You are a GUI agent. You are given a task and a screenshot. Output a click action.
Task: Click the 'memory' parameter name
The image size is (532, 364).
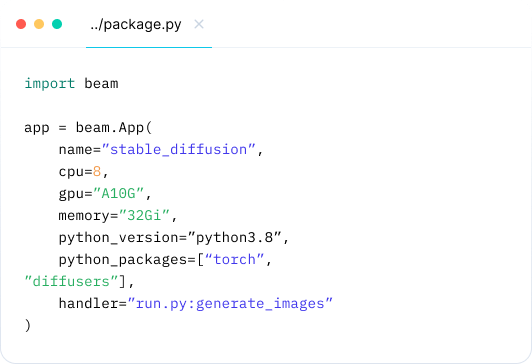[x=84, y=216]
